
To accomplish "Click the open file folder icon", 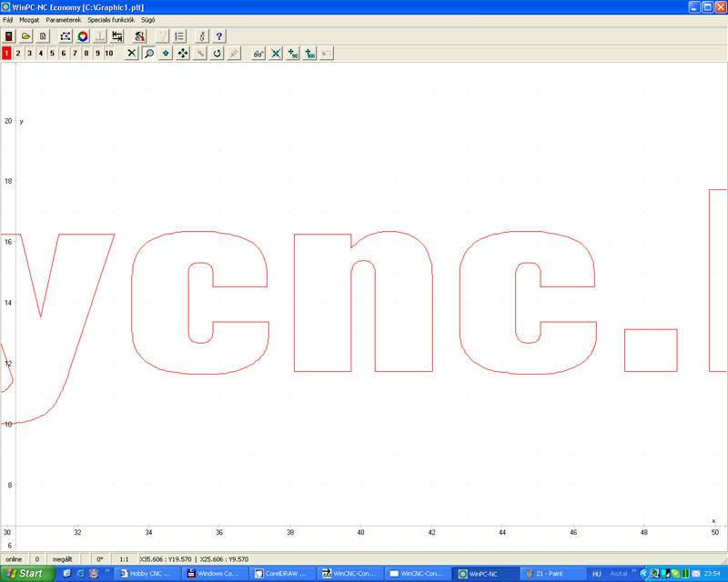I will point(26,36).
